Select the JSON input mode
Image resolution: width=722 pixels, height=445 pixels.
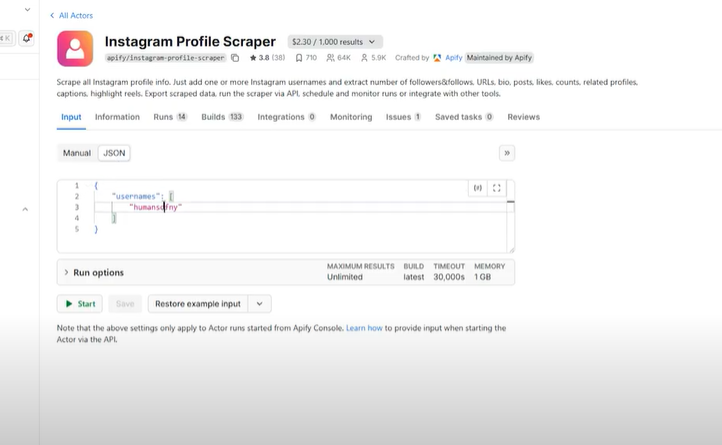click(x=113, y=153)
